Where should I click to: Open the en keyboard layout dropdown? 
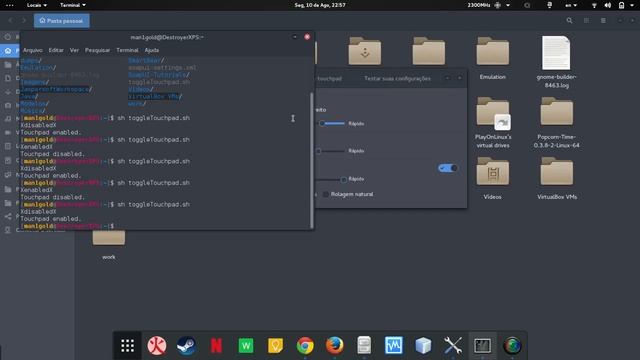pos(571,5)
